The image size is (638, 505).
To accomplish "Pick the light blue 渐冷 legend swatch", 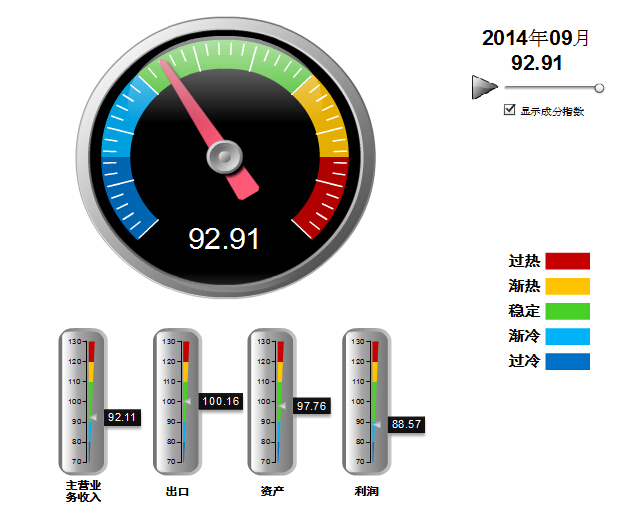I will click(x=567, y=336).
